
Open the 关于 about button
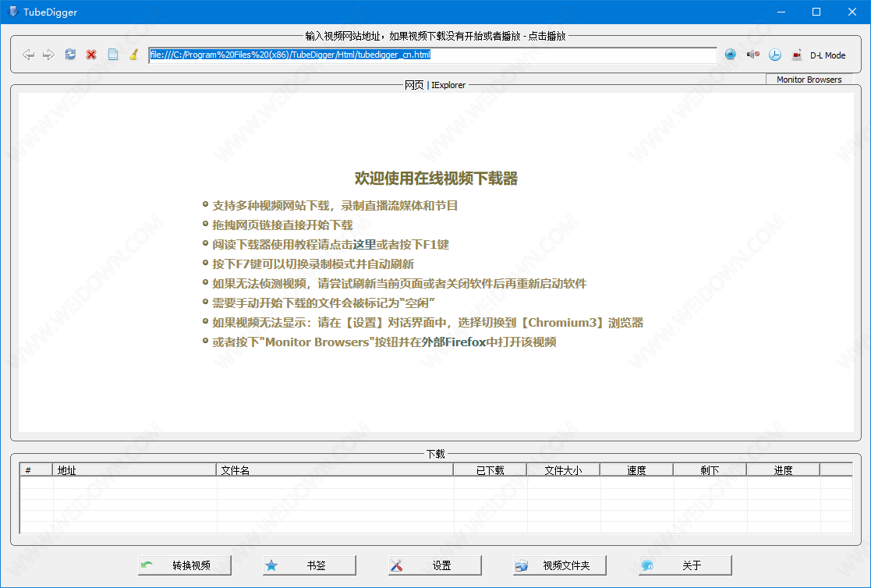(x=685, y=565)
